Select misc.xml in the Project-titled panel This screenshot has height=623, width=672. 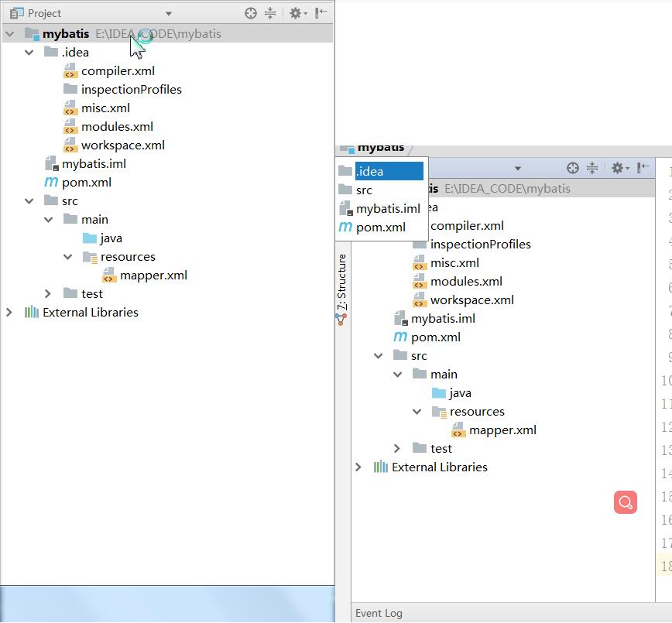105,108
